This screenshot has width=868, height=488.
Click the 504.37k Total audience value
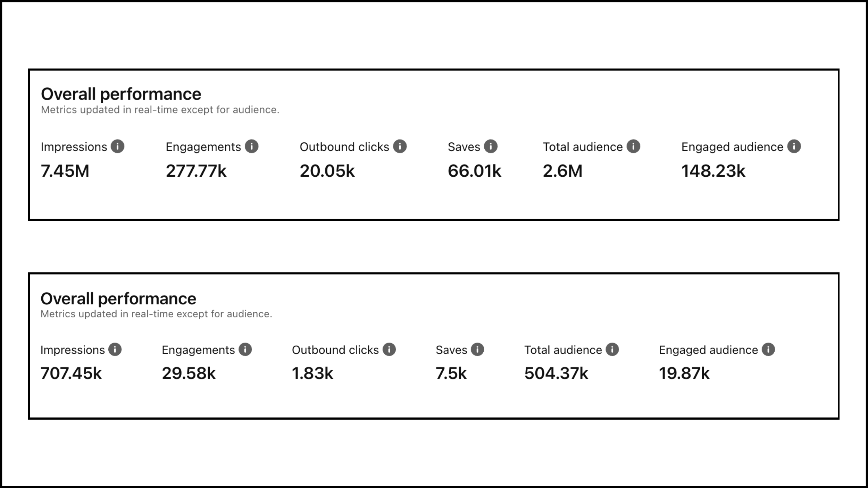(x=556, y=373)
